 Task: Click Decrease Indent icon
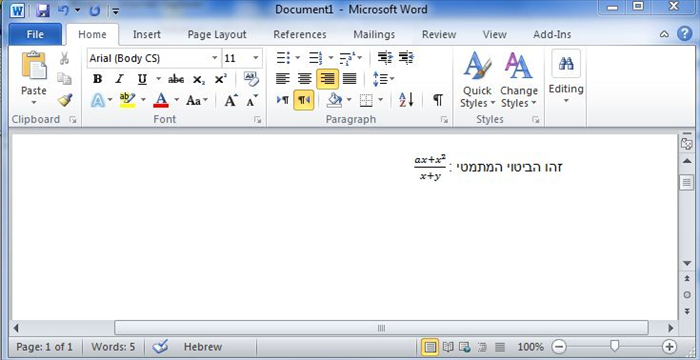[385, 58]
